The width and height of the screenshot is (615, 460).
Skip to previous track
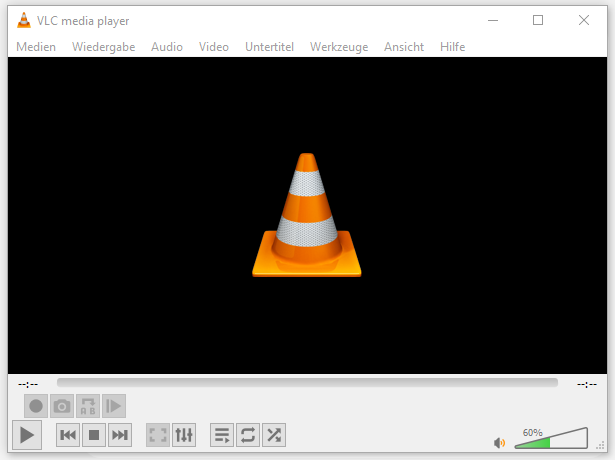pos(68,435)
